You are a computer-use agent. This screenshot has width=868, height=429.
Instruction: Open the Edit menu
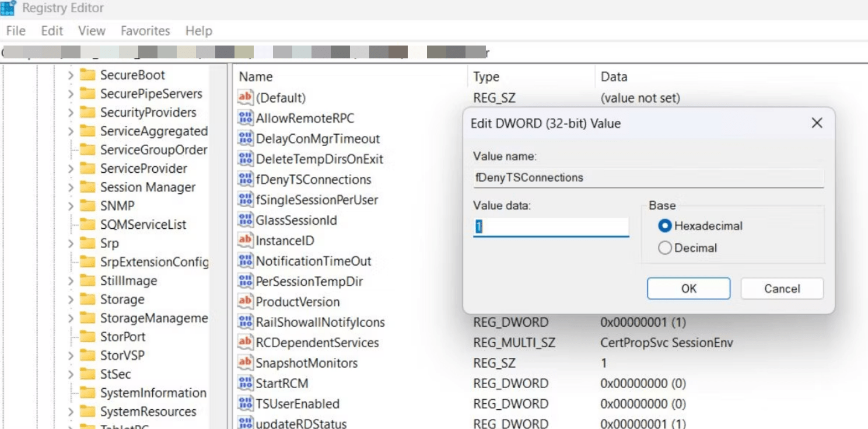pos(52,31)
